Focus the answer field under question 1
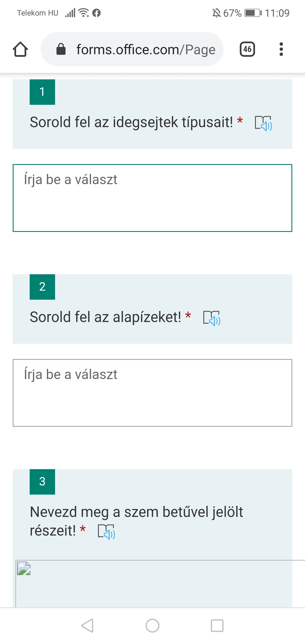This screenshot has width=305, height=644. 152,198
